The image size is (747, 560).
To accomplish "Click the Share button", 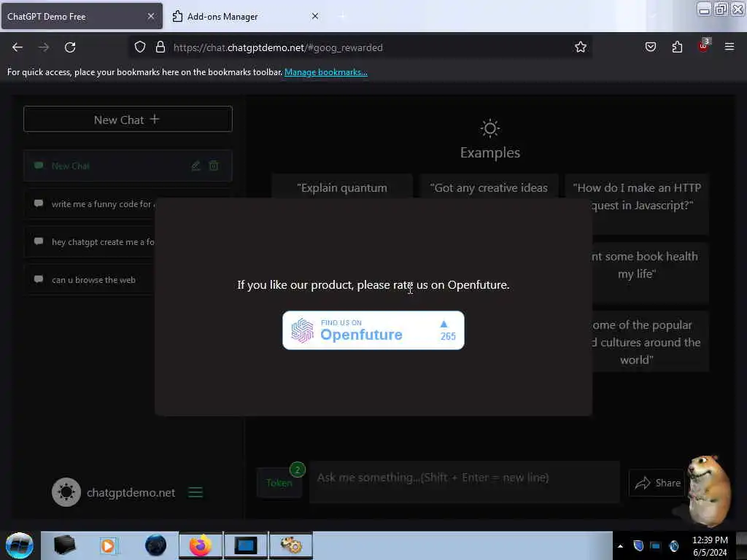I will point(657,483).
